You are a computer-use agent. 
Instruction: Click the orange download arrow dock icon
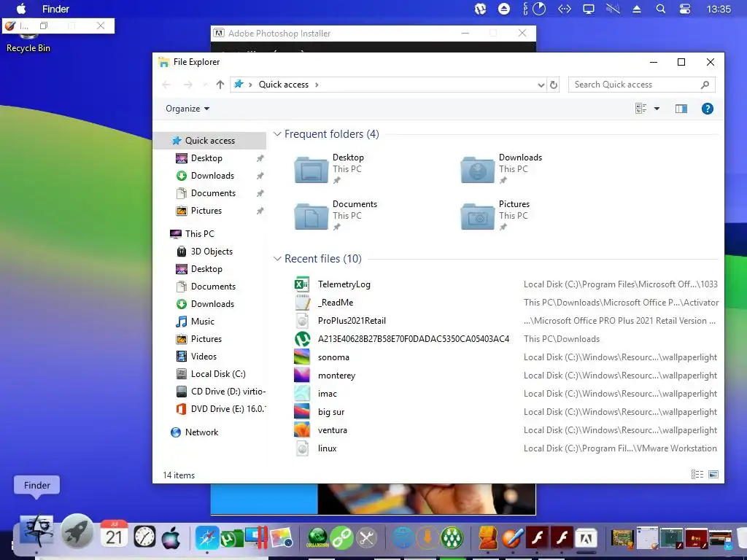point(427,538)
